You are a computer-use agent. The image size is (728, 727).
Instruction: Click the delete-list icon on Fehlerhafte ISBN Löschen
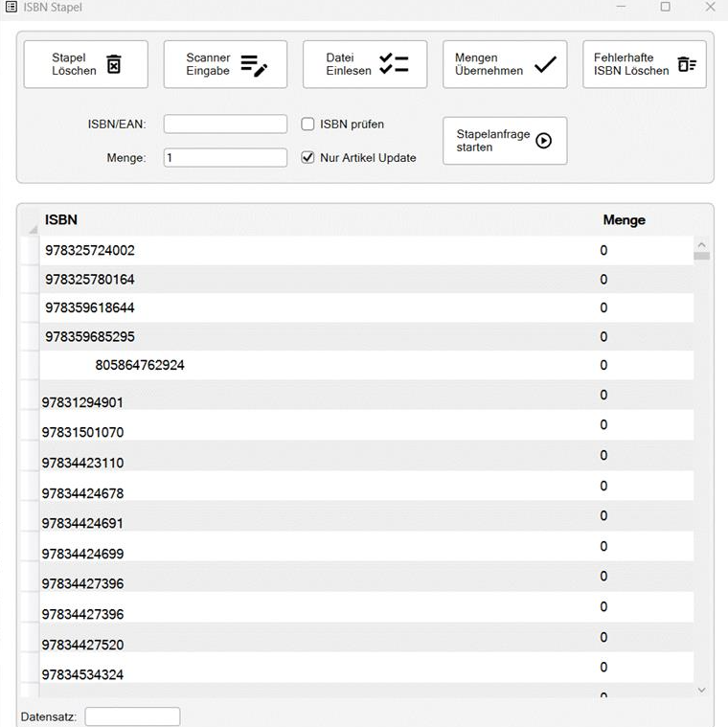(x=686, y=64)
